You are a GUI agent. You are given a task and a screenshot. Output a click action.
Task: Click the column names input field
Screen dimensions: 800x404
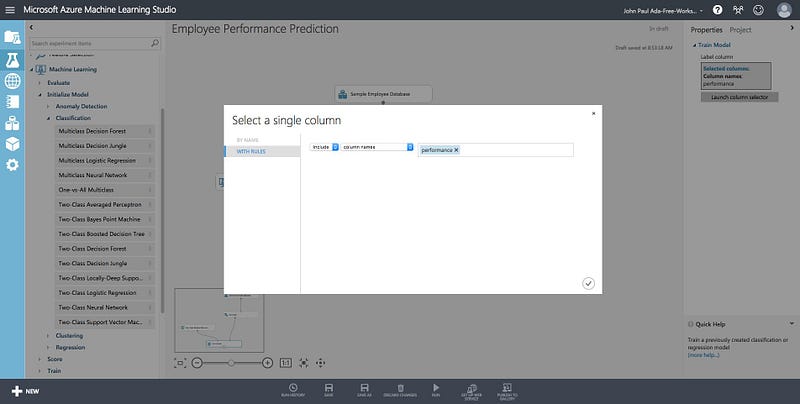point(495,150)
